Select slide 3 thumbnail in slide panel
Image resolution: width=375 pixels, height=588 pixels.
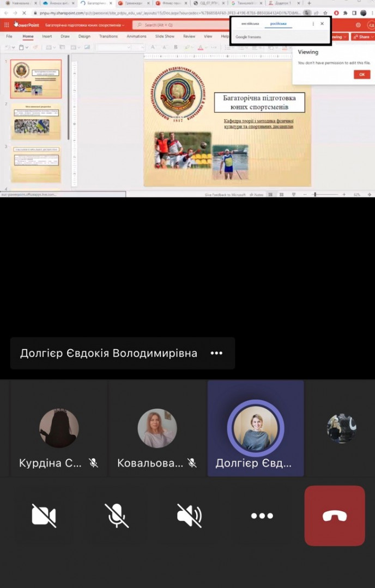[36, 164]
